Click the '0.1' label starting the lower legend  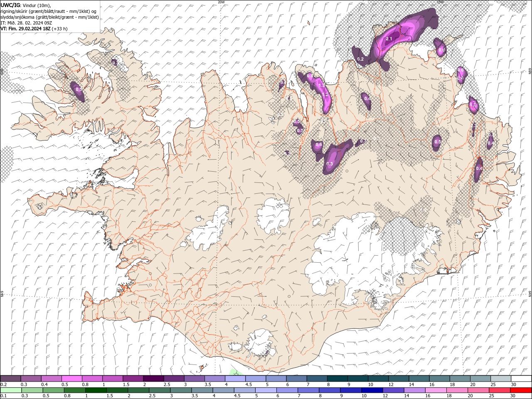tap(3, 396)
